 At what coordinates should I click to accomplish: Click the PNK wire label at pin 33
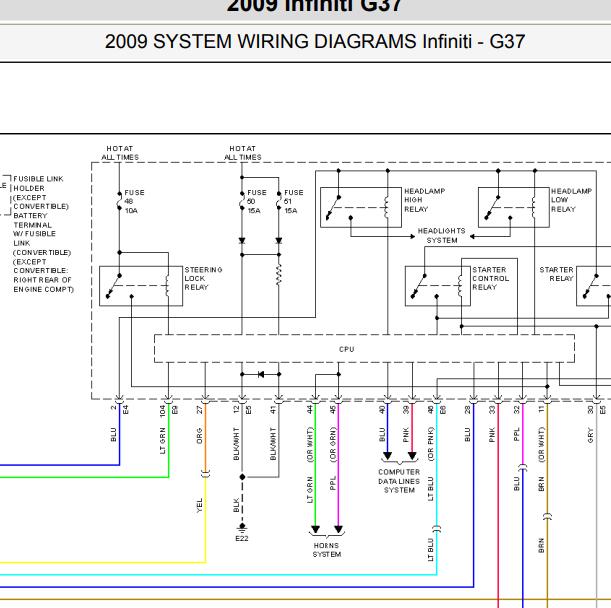point(492,435)
